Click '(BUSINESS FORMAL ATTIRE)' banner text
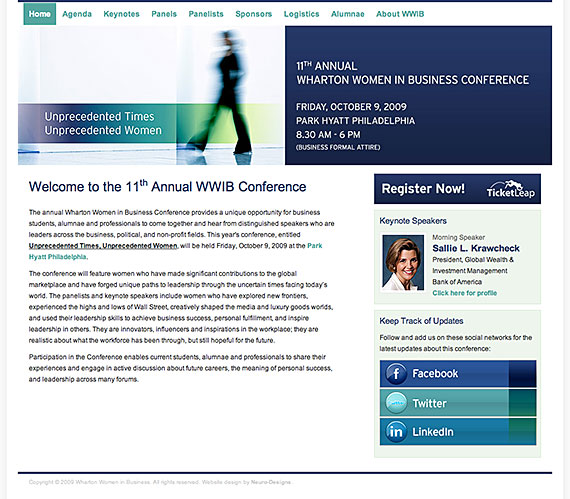This screenshot has height=499, width=570. coord(338,147)
